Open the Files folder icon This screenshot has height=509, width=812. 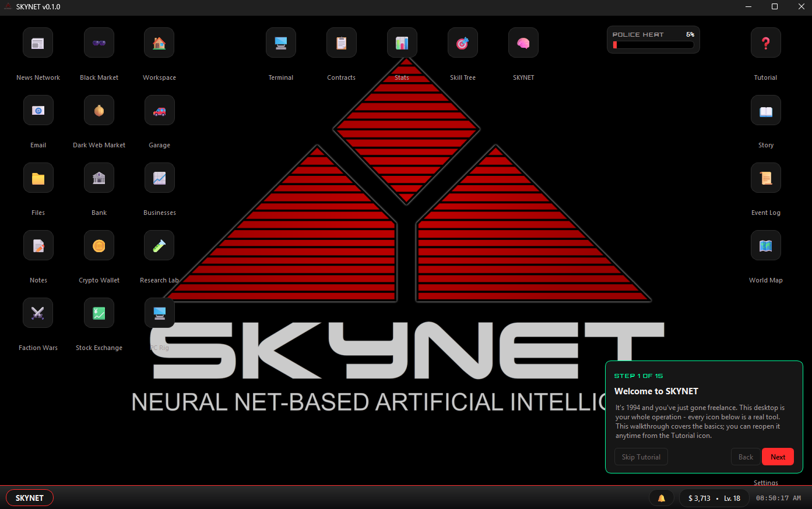[38, 178]
